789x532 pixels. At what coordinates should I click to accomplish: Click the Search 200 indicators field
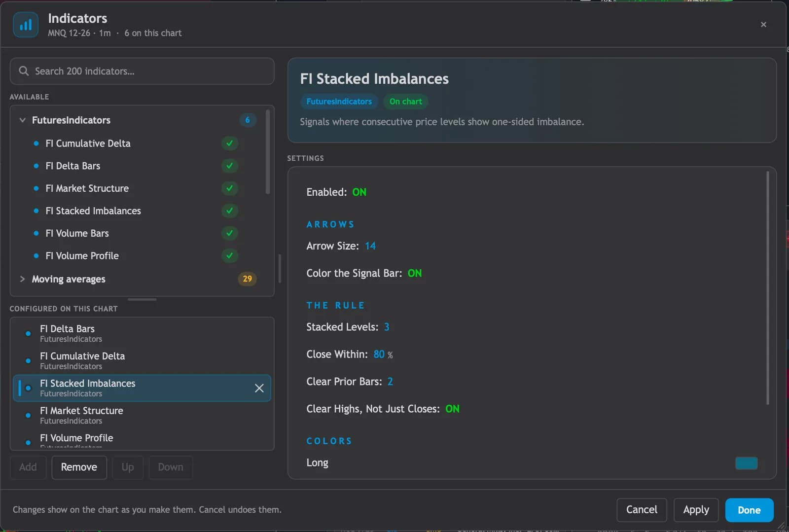pos(142,71)
